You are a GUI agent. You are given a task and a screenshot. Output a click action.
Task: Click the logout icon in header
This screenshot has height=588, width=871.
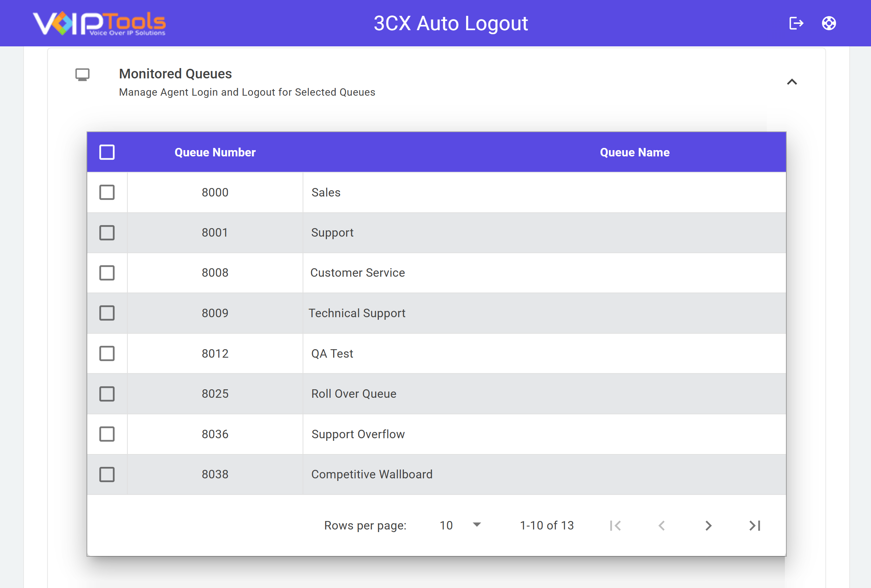796,23
